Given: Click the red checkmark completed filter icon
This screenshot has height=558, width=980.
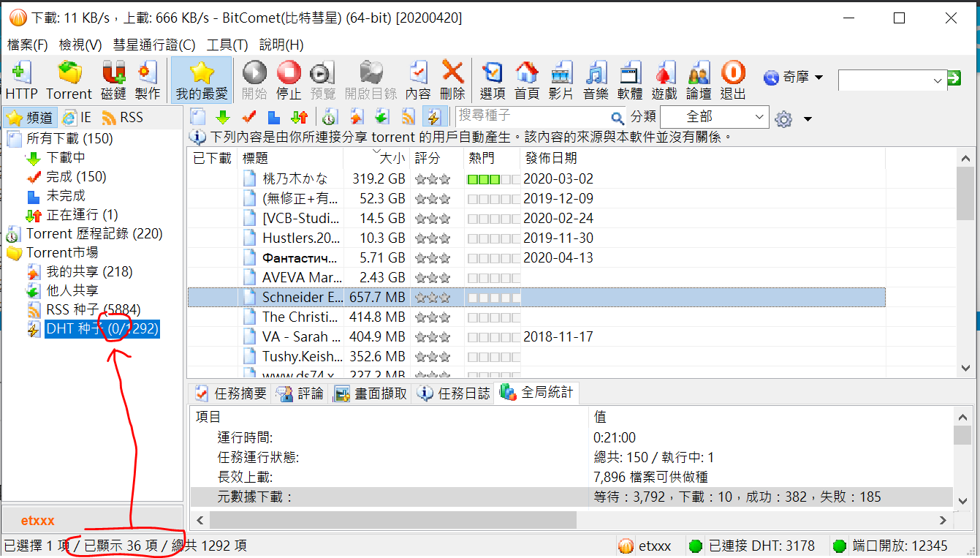Looking at the screenshot, I should tap(248, 117).
